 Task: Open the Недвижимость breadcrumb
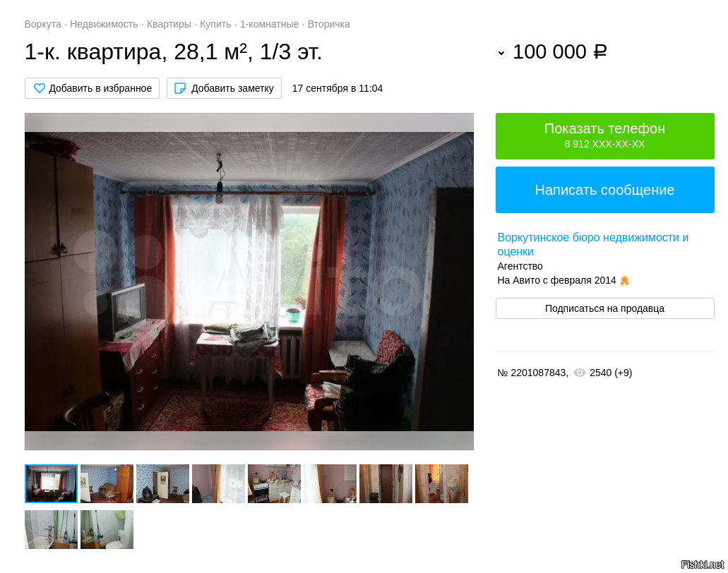pyautogui.click(x=104, y=24)
